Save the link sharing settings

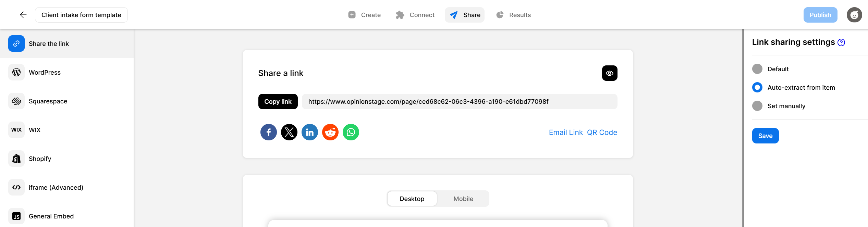pyautogui.click(x=765, y=136)
